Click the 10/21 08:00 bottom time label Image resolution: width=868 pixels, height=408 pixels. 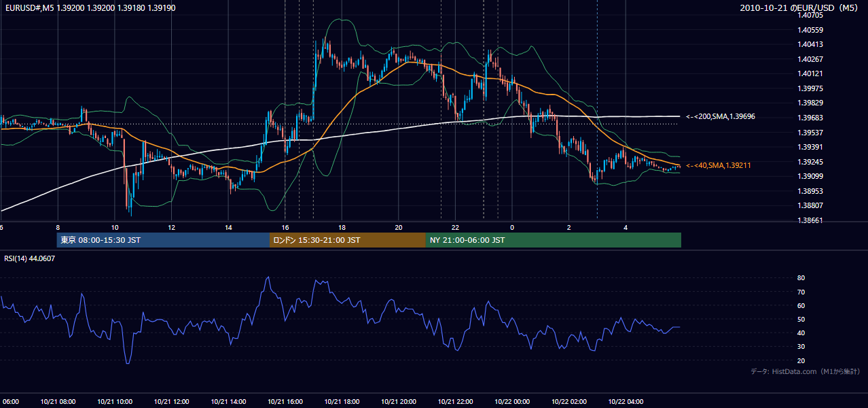point(58,401)
